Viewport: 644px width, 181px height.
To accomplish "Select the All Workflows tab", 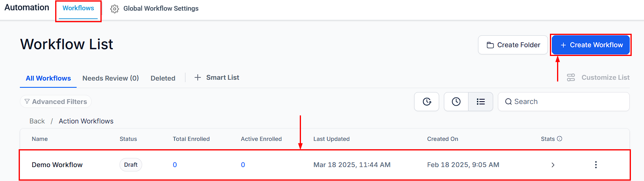I will click(48, 78).
